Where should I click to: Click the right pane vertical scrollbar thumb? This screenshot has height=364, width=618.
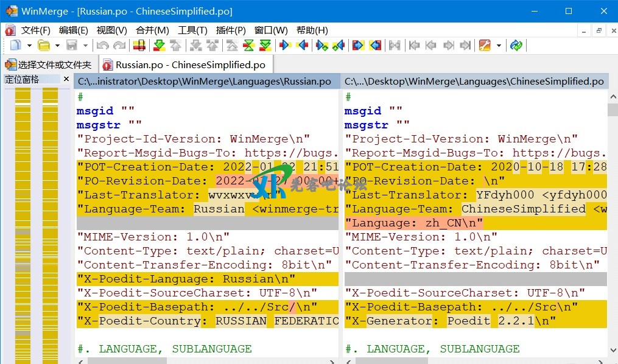[x=613, y=110]
